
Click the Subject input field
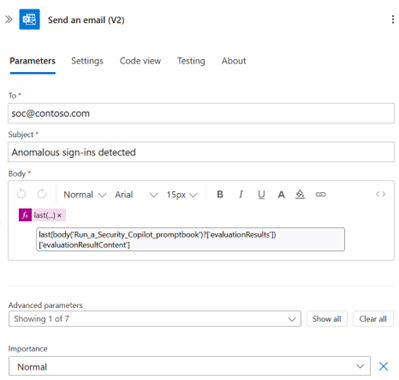pos(201,152)
